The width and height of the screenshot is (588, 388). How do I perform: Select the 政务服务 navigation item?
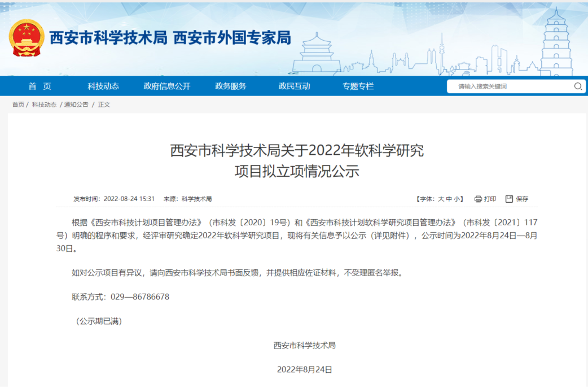231,86
